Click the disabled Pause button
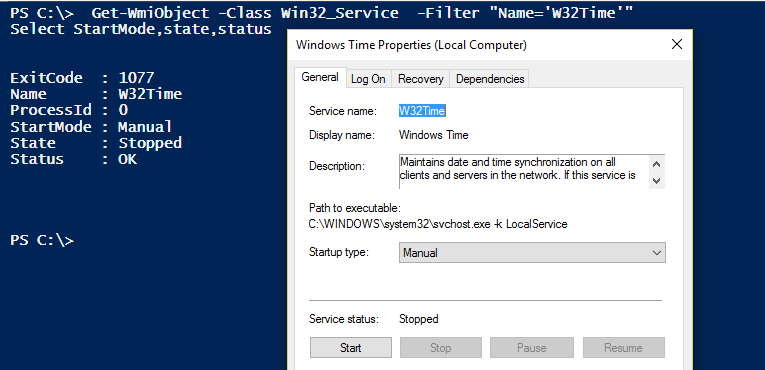The image size is (765, 370). pyautogui.click(x=531, y=348)
